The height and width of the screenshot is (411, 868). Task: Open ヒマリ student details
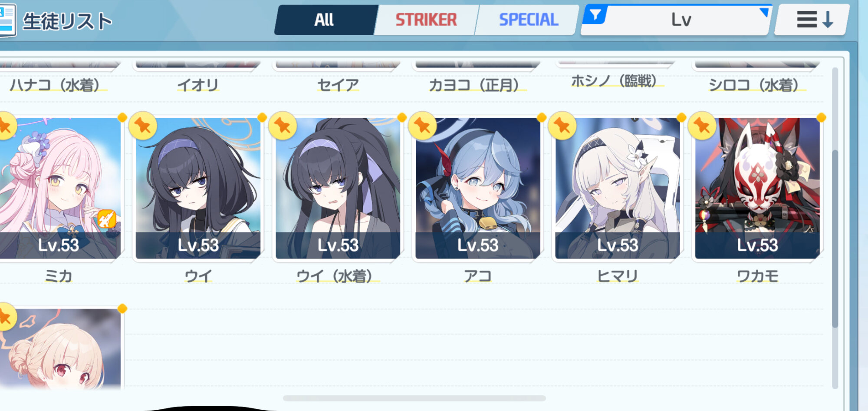click(617, 188)
